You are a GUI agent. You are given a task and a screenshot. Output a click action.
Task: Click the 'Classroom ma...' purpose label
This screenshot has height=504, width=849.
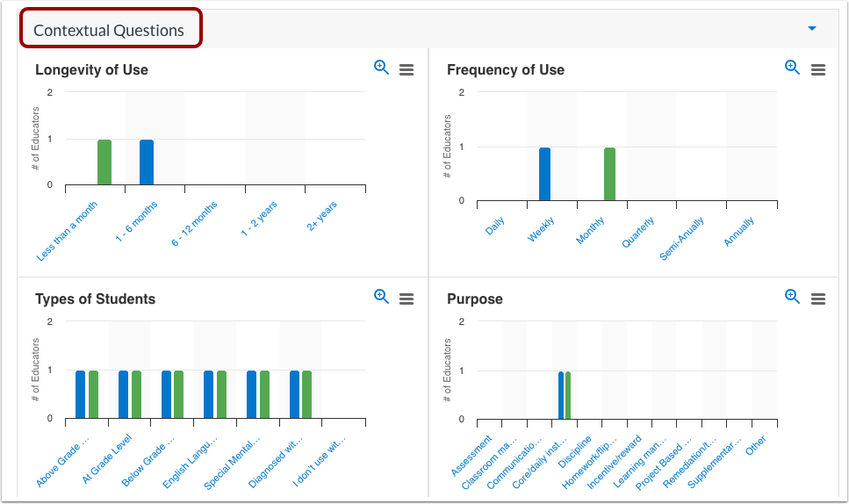tap(489, 463)
